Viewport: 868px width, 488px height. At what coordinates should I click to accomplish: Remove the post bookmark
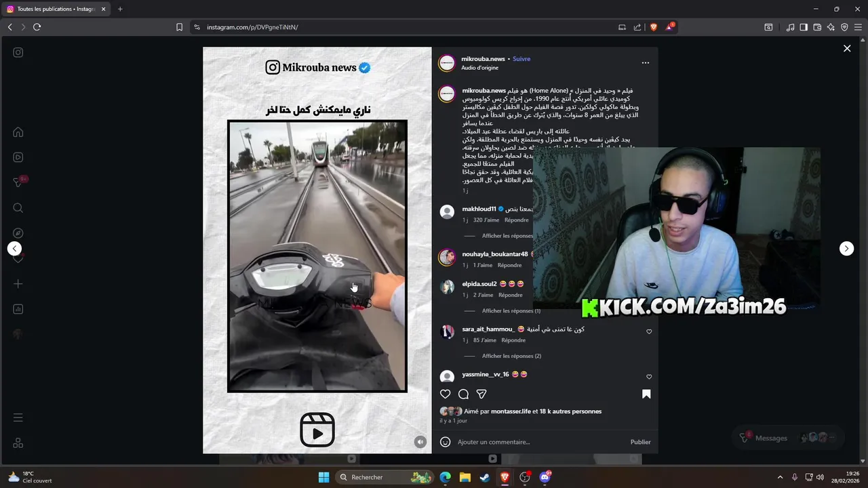point(646,394)
